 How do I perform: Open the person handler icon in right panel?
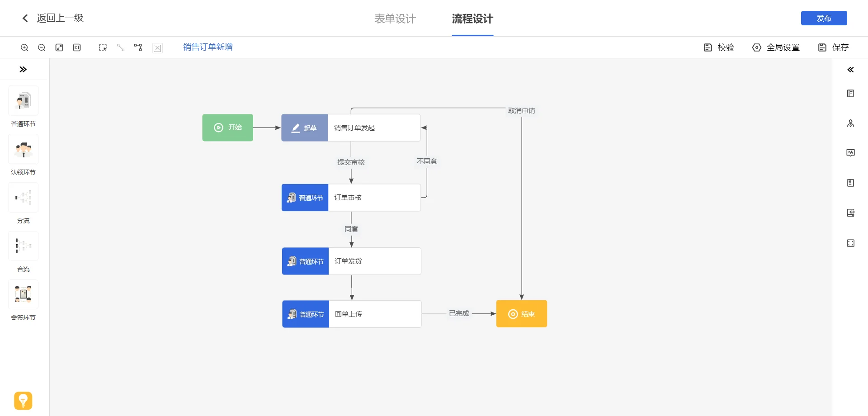click(850, 123)
